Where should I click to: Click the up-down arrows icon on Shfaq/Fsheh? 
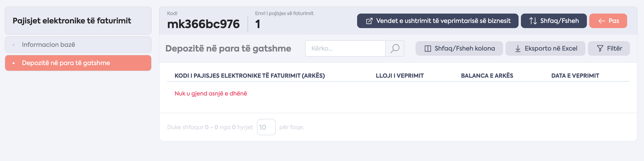coord(533,21)
